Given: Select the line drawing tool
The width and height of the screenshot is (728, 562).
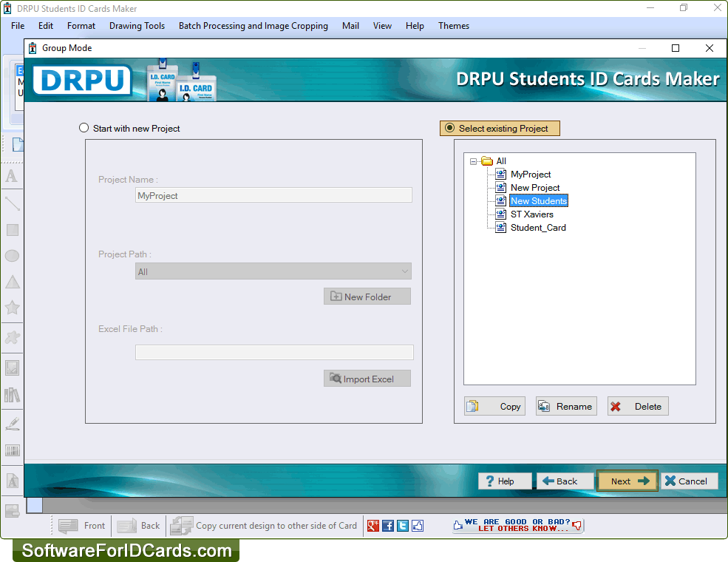Looking at the screenshot, I should tap(12, 203).
